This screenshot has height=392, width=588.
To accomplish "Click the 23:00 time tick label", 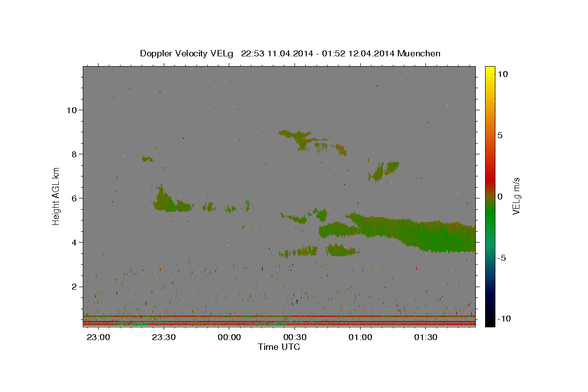I will [x=99, y=337].
